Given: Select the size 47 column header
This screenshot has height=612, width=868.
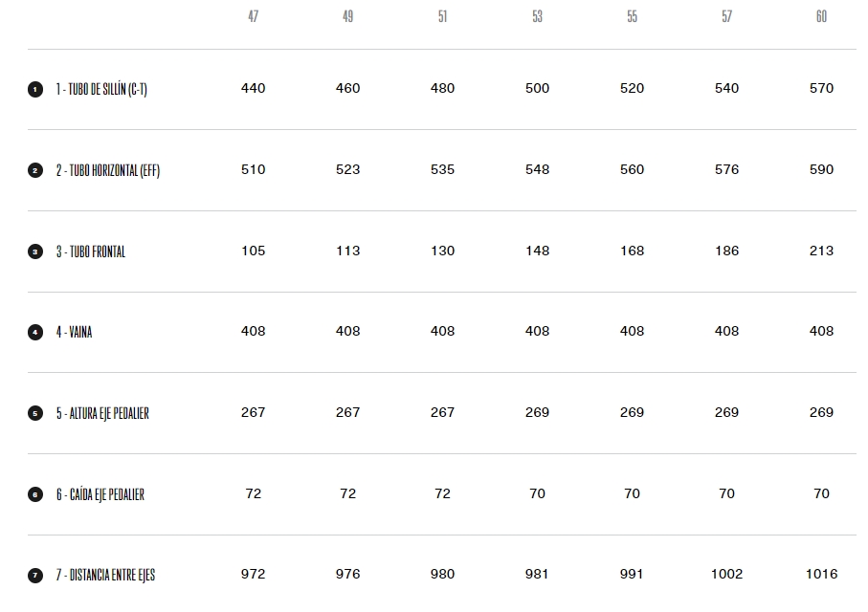Looking at the screenshot, I should click(x=253, y=16).
